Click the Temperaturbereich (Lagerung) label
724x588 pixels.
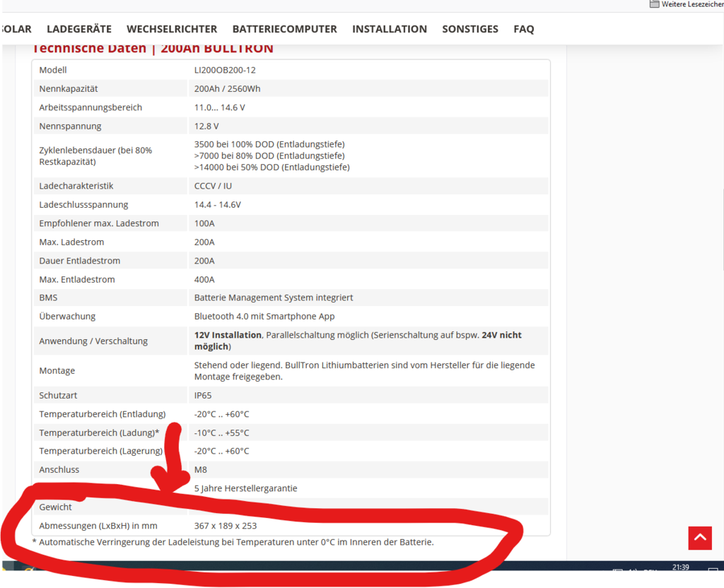(x=100, y=451)
